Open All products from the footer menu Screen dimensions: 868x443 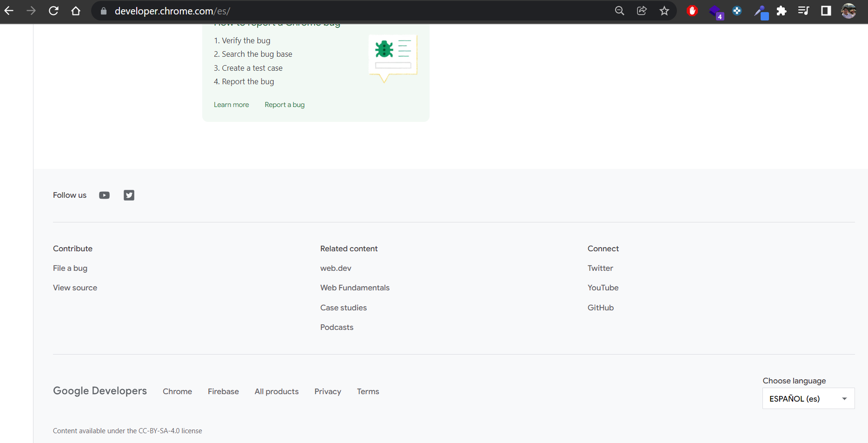276,391
